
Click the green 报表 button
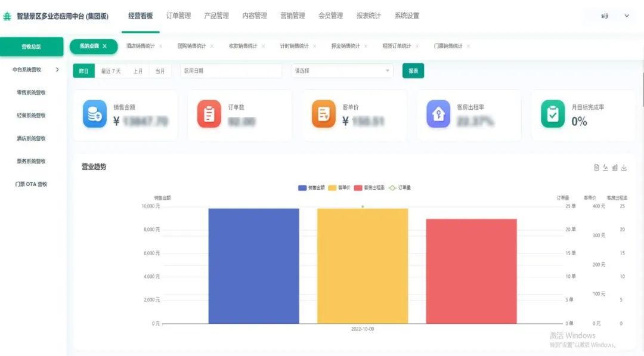coord(413,71)
